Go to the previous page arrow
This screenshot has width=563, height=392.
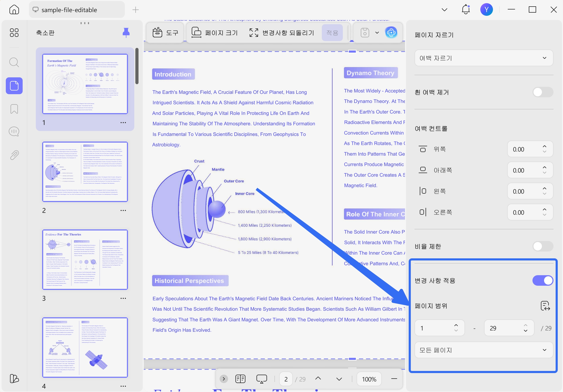pos(318,378)
